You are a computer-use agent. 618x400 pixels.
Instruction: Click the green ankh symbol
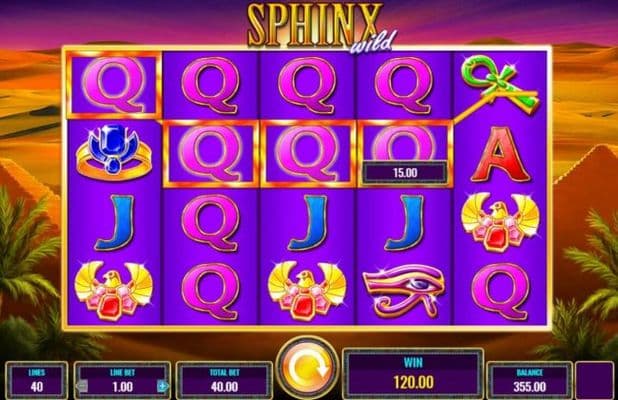(x=501, y=83)
